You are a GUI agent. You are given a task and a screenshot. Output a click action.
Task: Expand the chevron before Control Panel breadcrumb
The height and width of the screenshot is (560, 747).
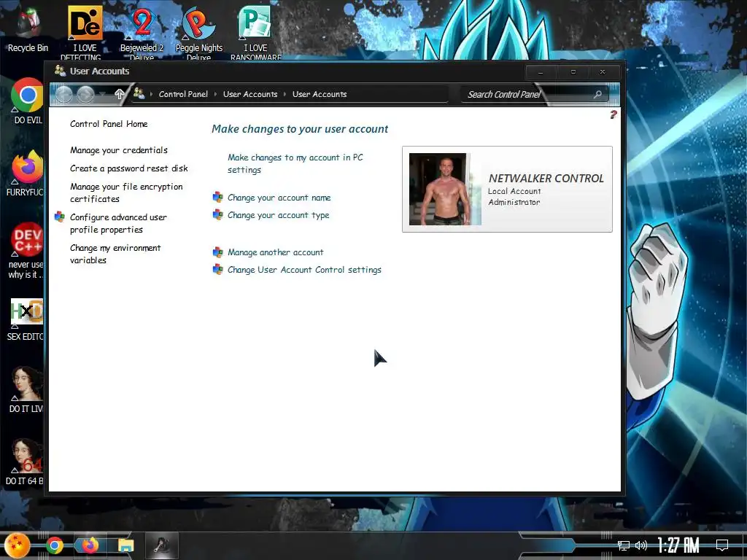coord(152,94)
